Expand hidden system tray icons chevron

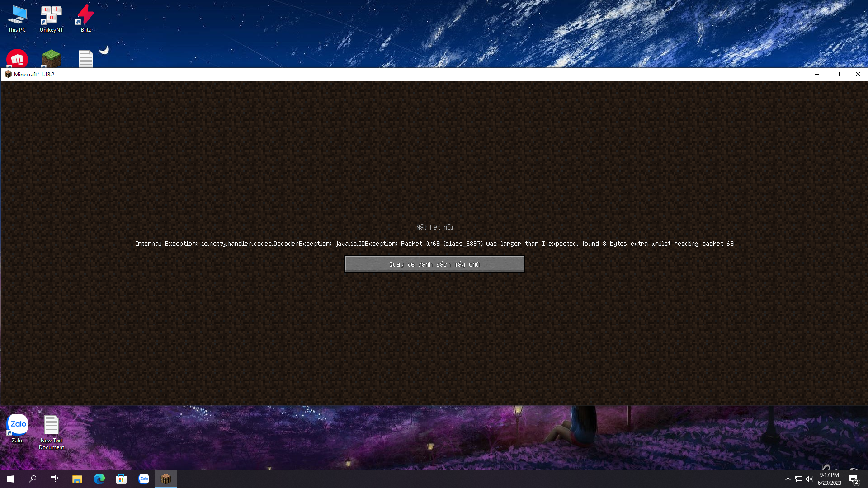pos(788,479)
